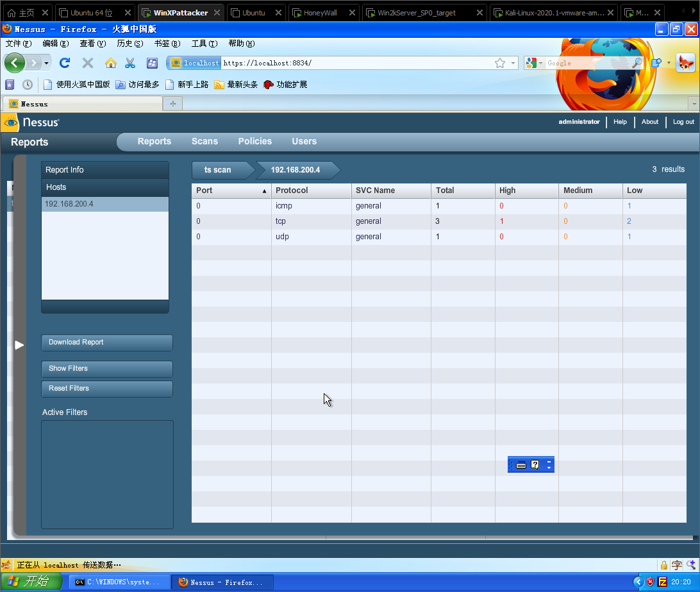Sort by SVC Name column header
The image size is (700, 592).
(x=391, y=190)
